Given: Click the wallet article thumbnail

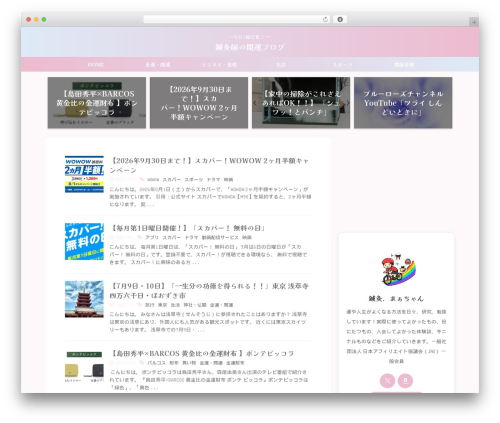Looking at the screenshot, I should tap(84, 367).
